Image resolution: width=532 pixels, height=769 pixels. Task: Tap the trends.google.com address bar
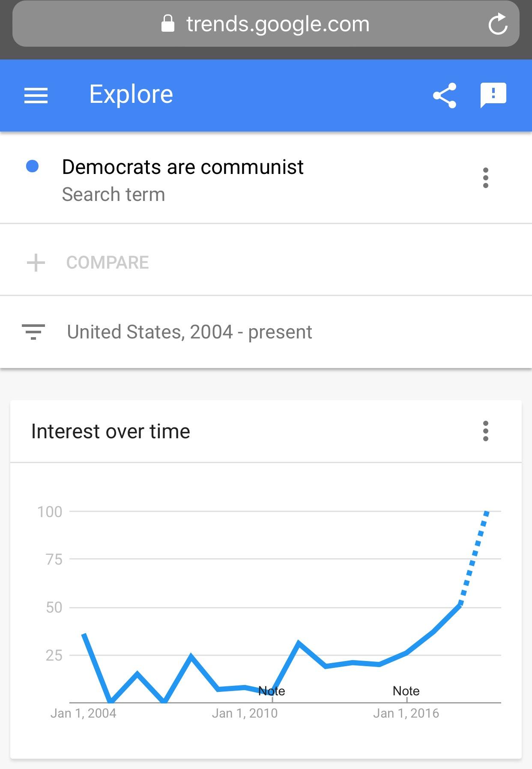point(266,24)
